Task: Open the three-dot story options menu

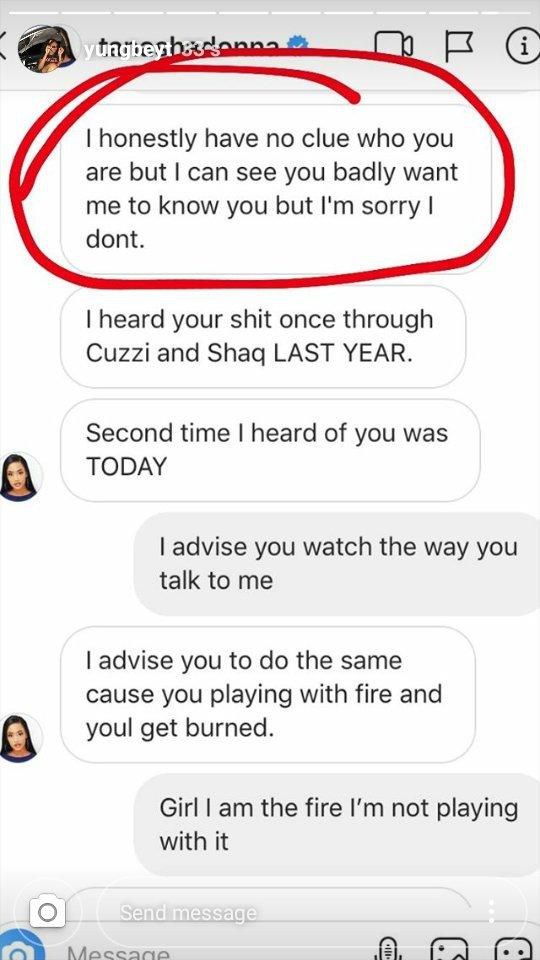Action: (491, 910)
